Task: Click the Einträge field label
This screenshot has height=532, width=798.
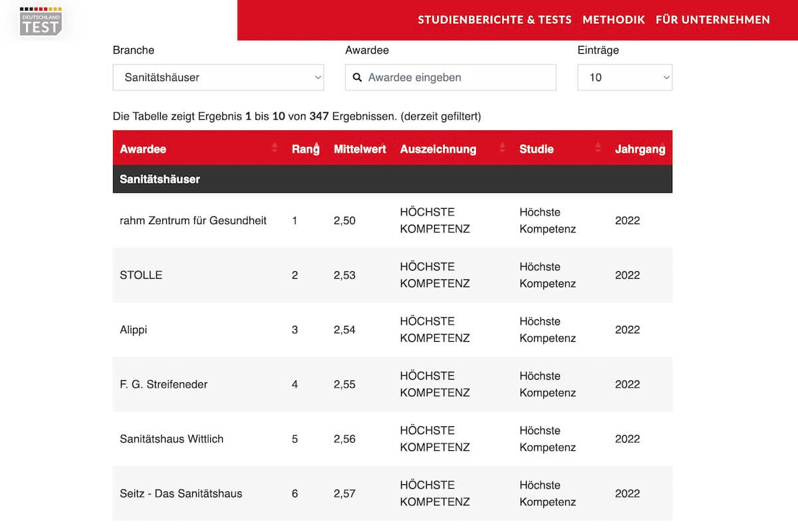Action: click(x=598, y=50)
